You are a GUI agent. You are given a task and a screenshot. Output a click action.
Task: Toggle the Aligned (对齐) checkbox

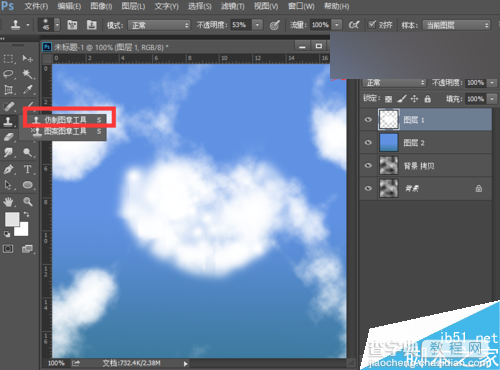coord(372,24)
